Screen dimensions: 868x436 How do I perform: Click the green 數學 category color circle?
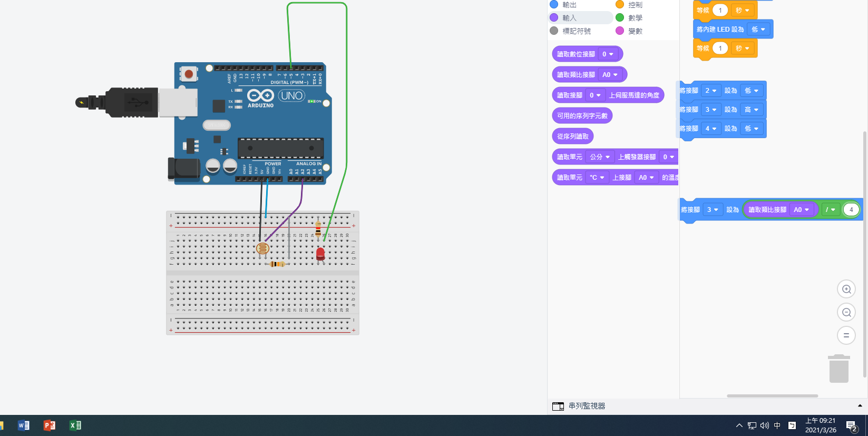pos(620,18)
